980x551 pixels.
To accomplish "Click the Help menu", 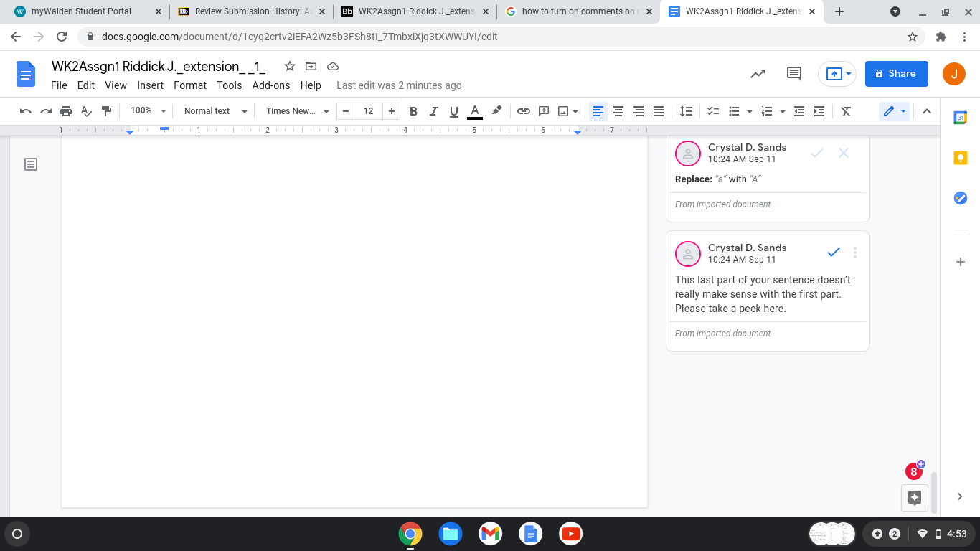I will (x=311, y=85).
